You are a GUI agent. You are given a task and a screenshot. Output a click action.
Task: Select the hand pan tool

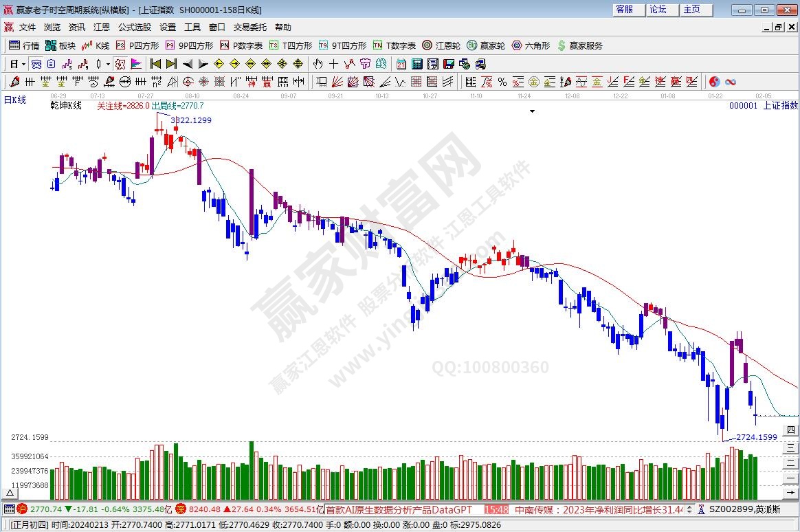[x=318, y=64]
